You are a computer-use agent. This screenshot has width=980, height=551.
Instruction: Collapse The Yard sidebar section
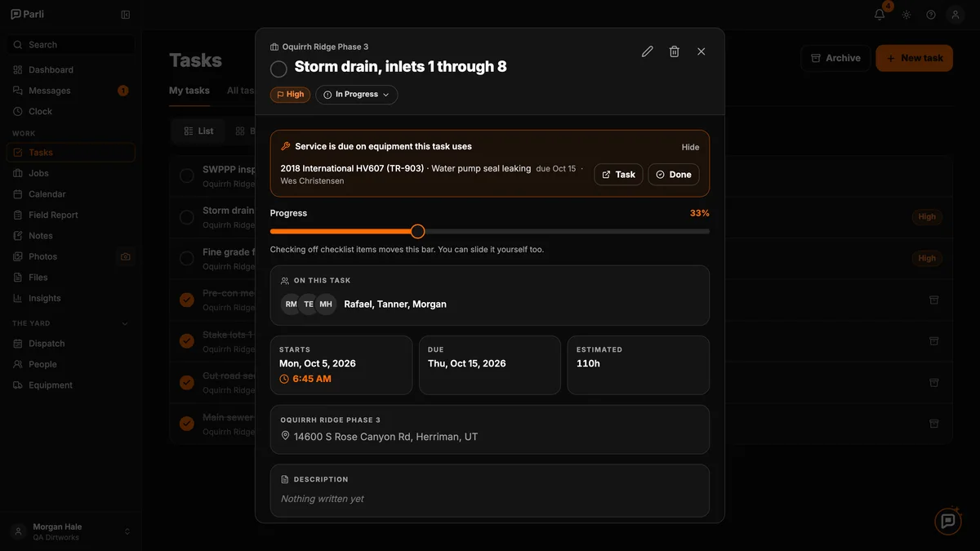[125, 323]
